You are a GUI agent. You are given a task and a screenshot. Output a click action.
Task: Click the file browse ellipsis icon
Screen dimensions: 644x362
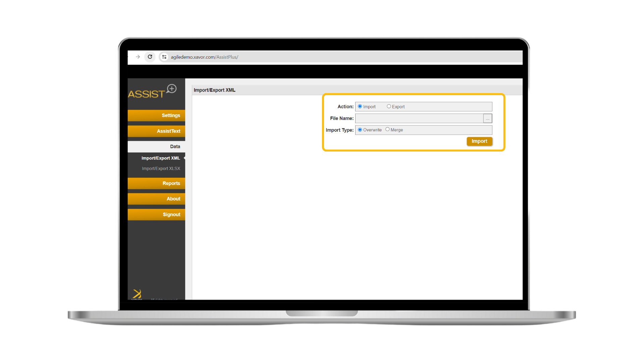487,118
